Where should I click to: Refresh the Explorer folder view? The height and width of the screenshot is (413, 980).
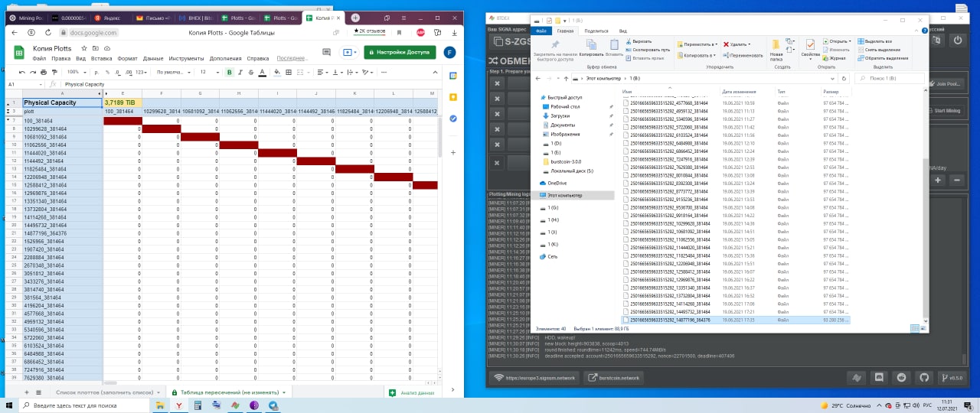(844, 78)
